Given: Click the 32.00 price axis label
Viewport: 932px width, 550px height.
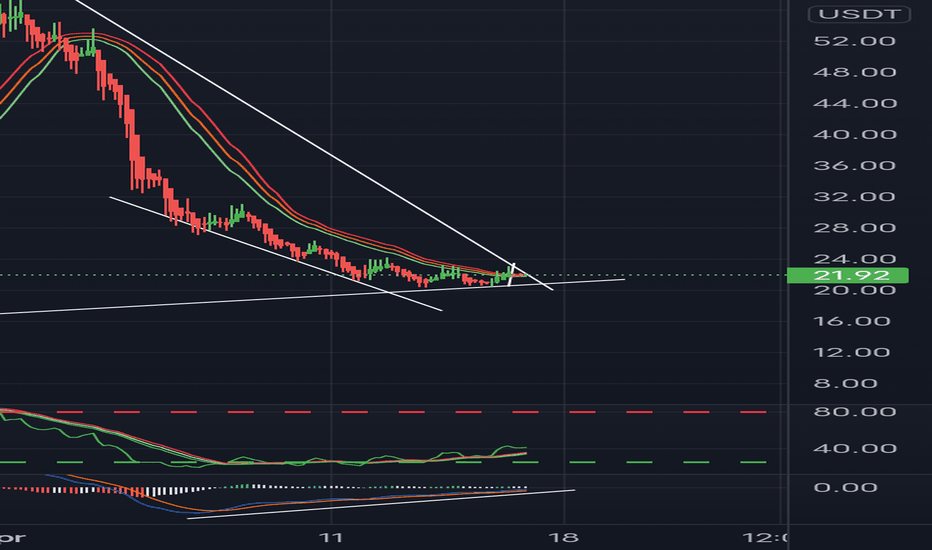Looking at the screenshot, I should pyautogui.click(x=854, y=197).
